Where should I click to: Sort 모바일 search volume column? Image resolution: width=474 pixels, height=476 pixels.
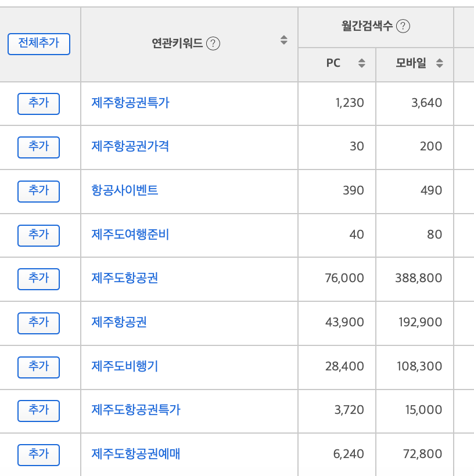tap(439, 63)
